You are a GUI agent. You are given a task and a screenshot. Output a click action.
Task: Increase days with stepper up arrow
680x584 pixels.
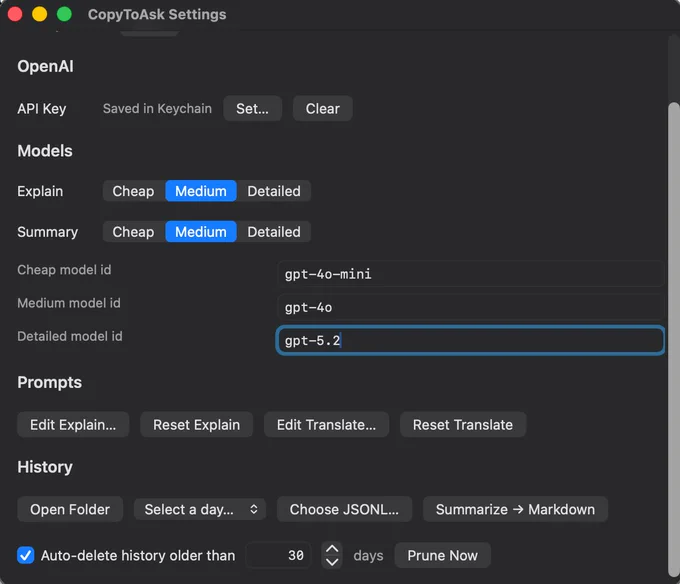(x=332, y=549)
